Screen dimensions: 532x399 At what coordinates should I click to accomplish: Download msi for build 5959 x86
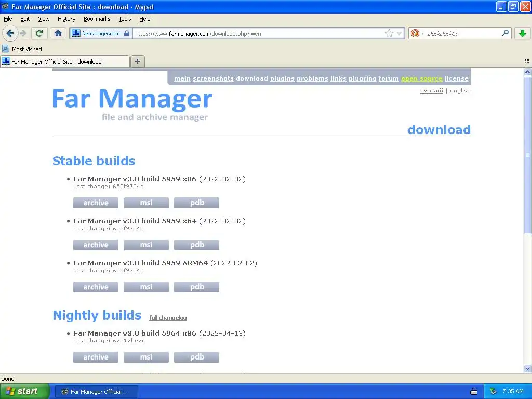tap(146, 203)
